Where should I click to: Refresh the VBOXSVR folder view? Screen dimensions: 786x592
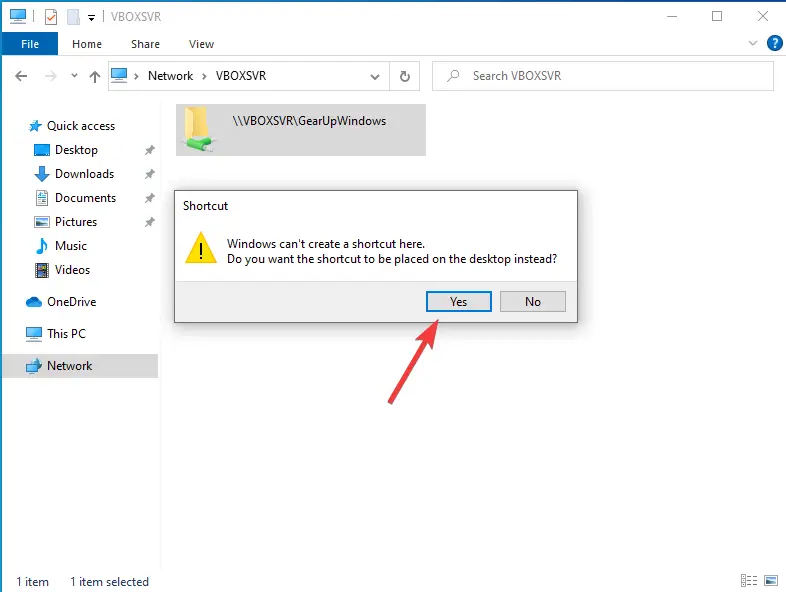click(405, 76)
